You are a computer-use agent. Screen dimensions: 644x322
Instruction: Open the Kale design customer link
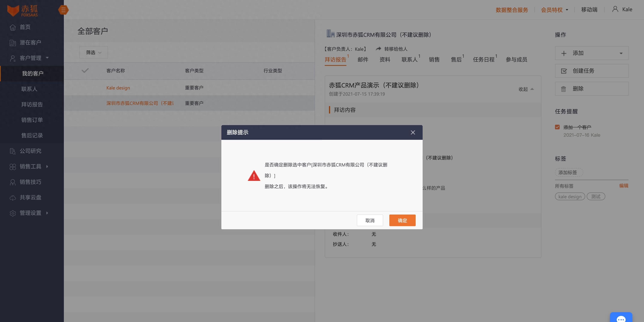tap(118, 88)
